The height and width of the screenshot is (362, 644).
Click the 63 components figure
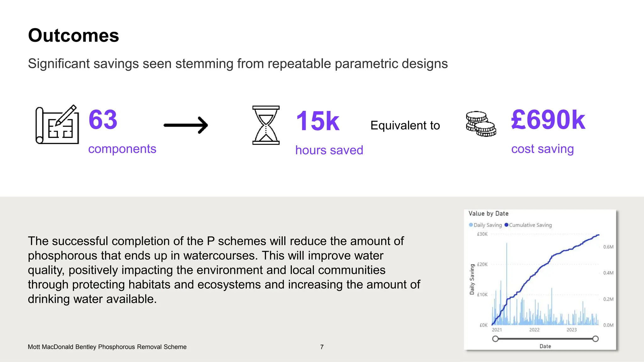[x=103, y=120]
